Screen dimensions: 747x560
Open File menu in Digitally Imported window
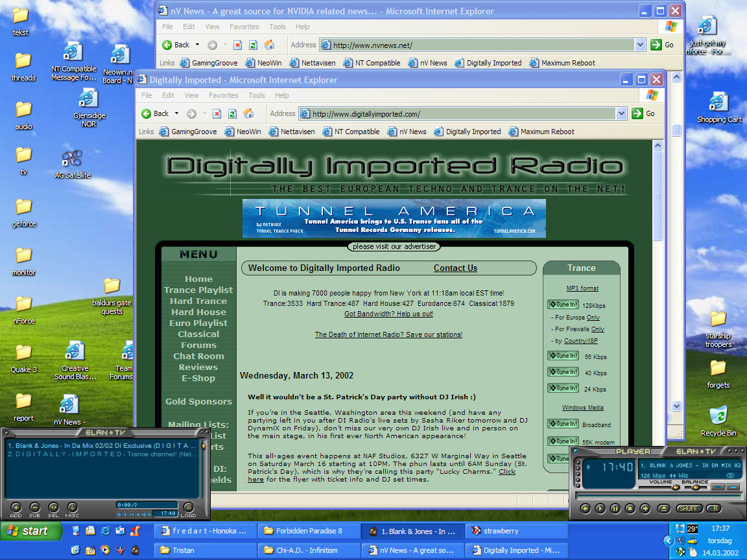(x=147, y=95)
